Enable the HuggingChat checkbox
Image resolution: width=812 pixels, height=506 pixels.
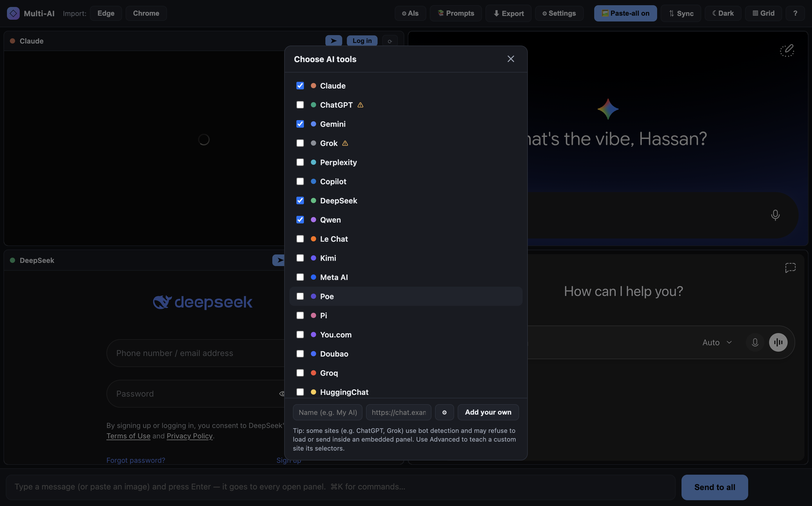tap(300, 392)
